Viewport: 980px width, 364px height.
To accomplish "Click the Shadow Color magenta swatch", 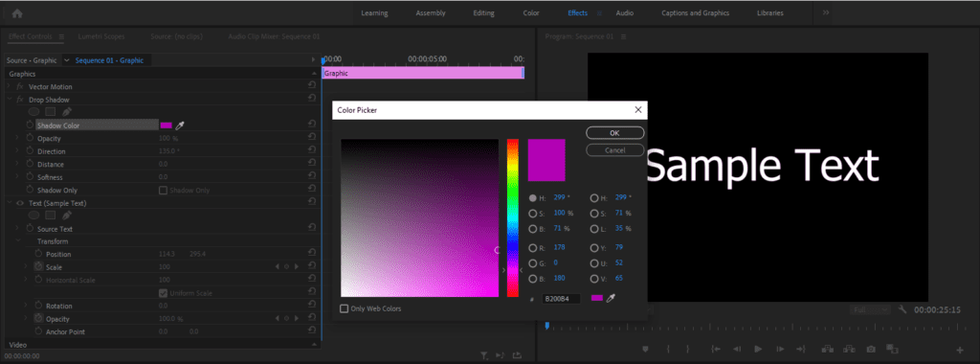I will point(167,125).
